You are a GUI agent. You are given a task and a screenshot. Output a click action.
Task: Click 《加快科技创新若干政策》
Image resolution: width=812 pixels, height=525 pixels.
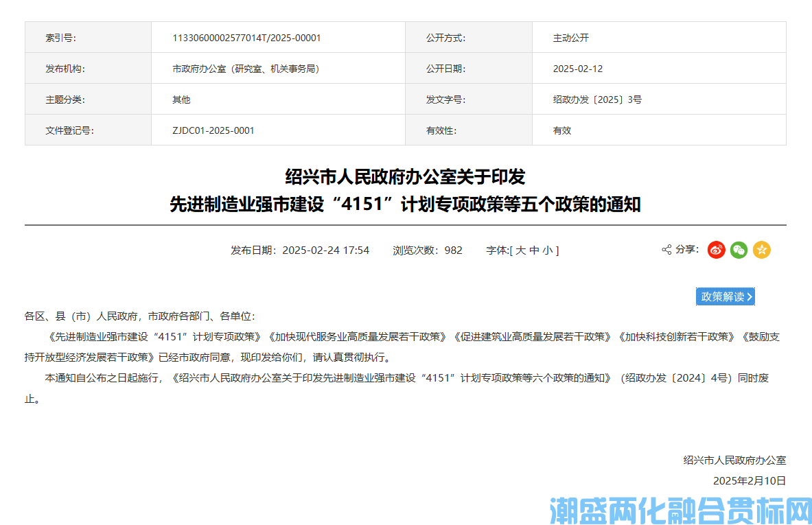676,337
